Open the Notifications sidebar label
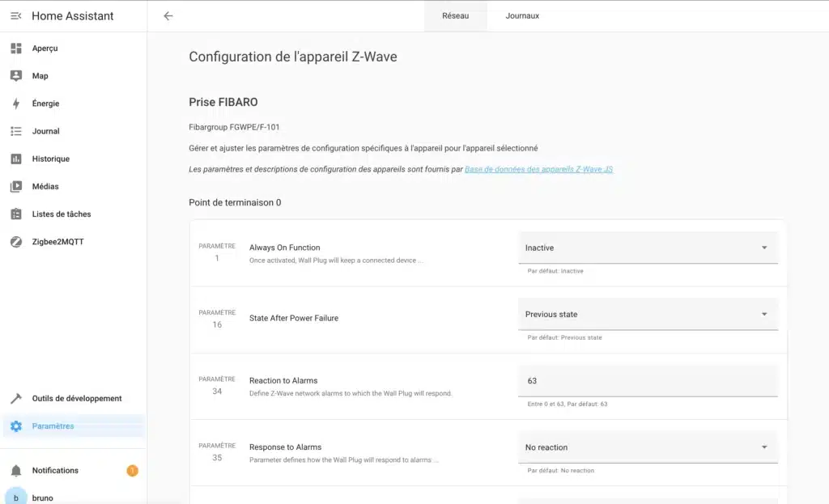829x504 pixels. 55,470
